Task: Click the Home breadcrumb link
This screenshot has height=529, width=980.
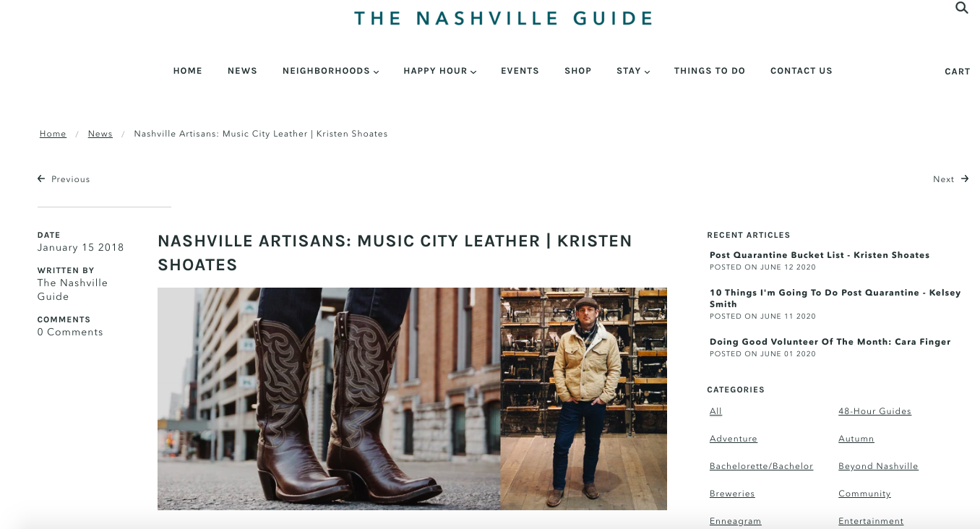Action: click(53, 134)
